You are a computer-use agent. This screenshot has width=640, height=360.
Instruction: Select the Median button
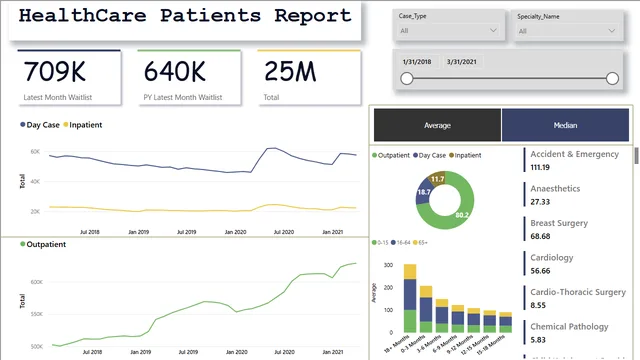point(565,125)
